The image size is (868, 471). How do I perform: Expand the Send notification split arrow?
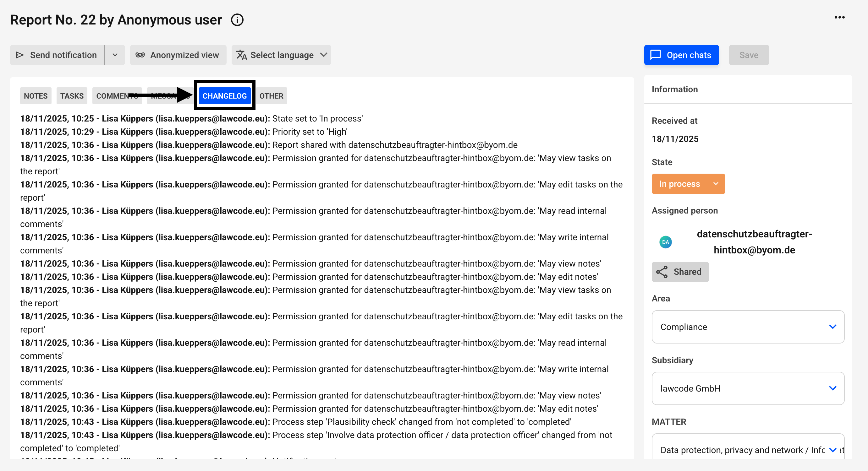pos(115,55)
